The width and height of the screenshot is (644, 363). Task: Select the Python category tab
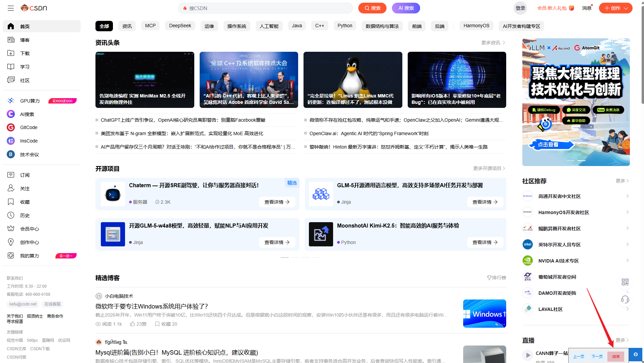345,26
